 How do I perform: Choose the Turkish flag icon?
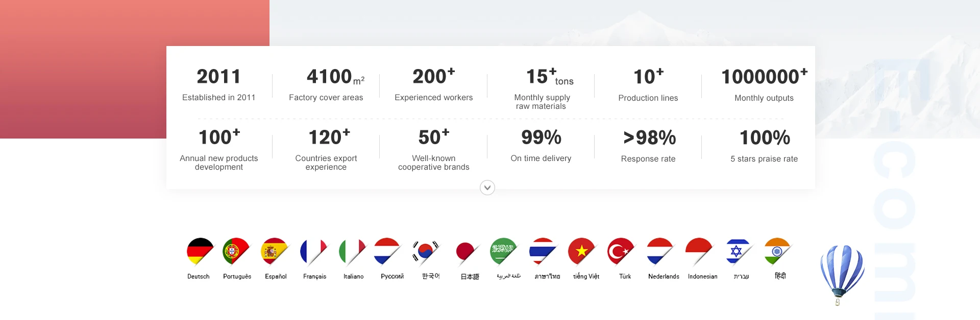(620, 251)
